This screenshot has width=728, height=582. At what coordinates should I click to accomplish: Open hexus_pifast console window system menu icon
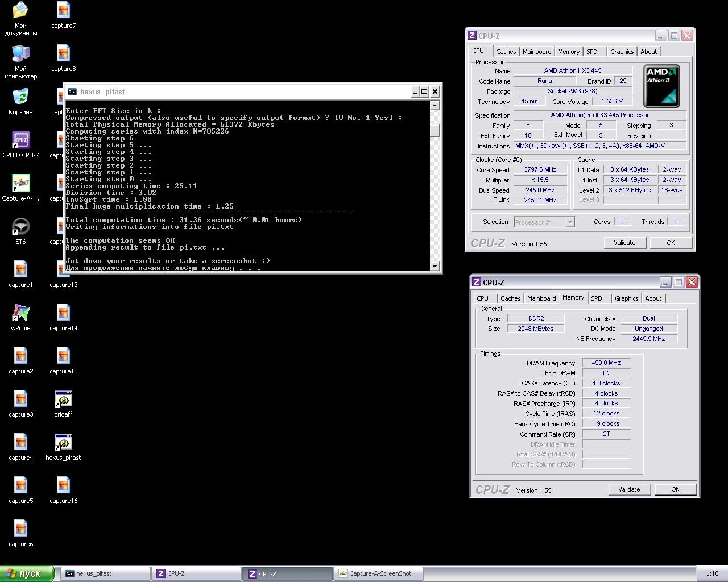point(72,92)
